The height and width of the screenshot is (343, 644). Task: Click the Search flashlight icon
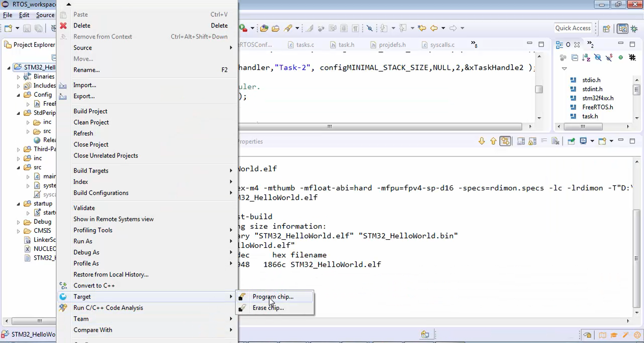coord(288,28)
